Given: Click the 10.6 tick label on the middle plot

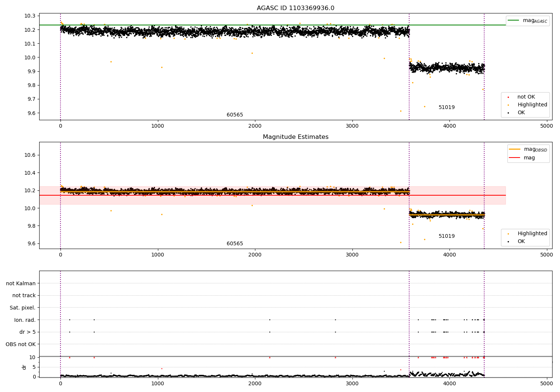Looking at the screenshot, I should [29, 155].
